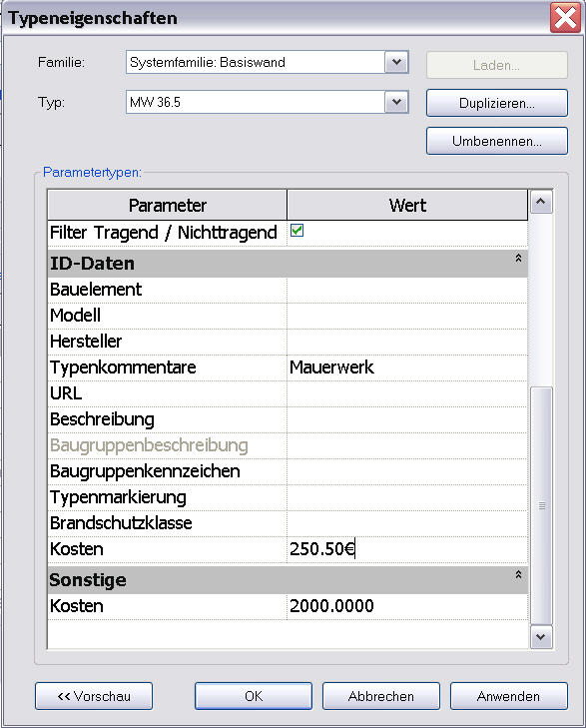This screenshot has height=728, width=586.
Task: Collapse the Sonstige section chevron
Action: pyautogui.click(x=518, y=575)
